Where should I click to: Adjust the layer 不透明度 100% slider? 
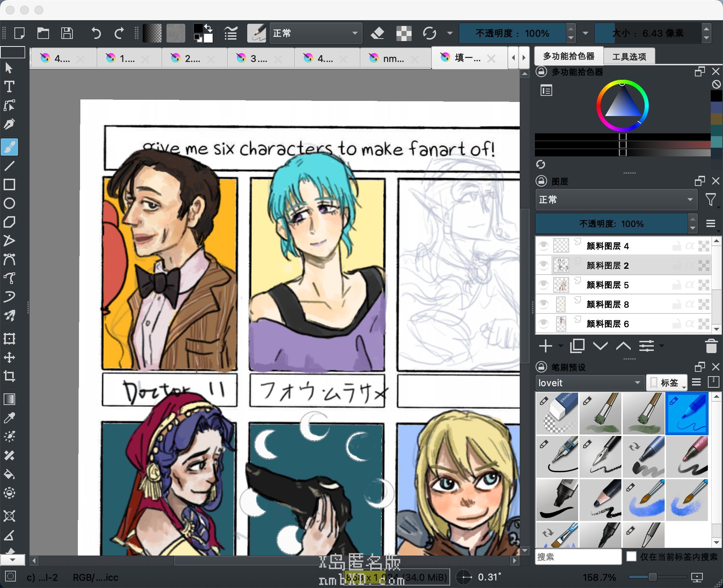pyautogui.click(x=611, y=224)
